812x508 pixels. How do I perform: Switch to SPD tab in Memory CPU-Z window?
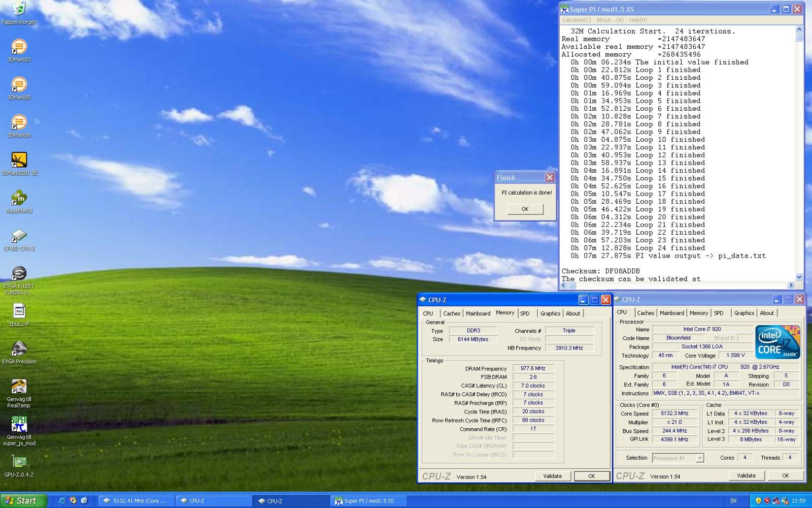(525, 313)
